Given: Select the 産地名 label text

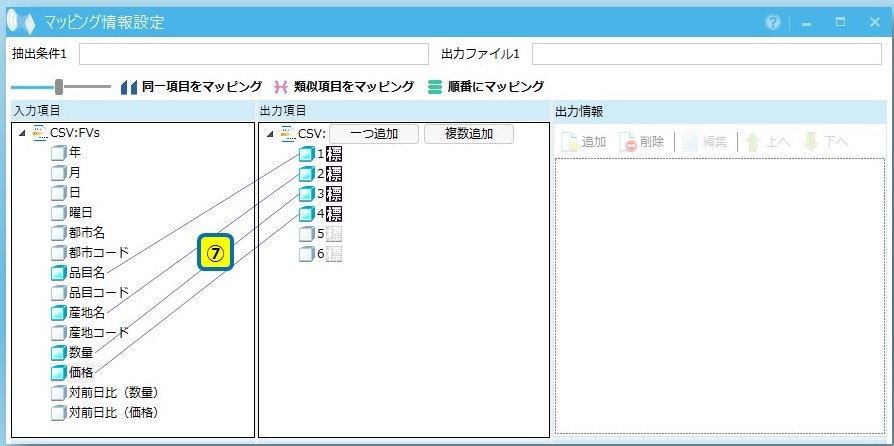Looking at the screenshot, I should pyautogui.click(x=87, y=313).
